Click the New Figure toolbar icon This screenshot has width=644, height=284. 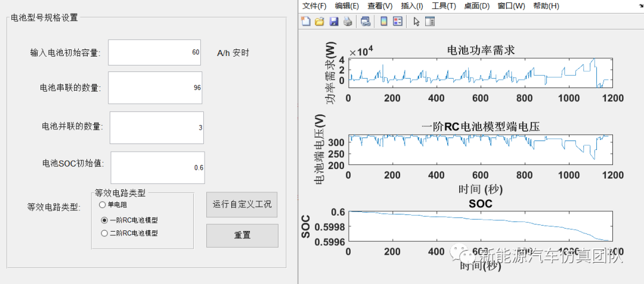click(x=305, y=21)
